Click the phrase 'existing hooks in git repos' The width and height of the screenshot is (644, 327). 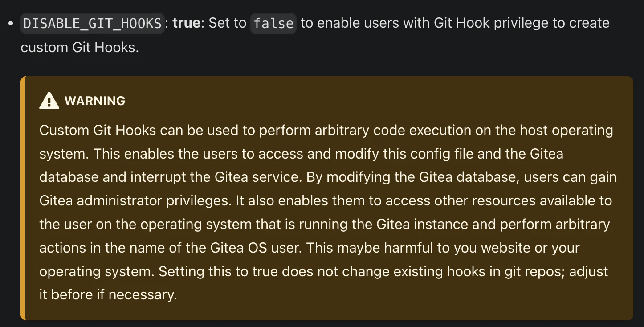click(x=464, y=271)
